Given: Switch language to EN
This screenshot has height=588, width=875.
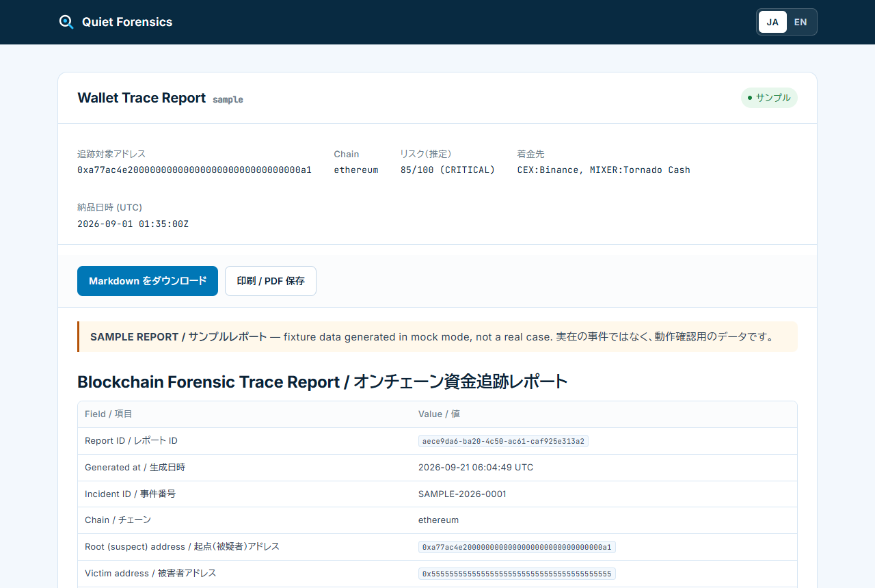Looking at the screenshot, I should [800, 22].
